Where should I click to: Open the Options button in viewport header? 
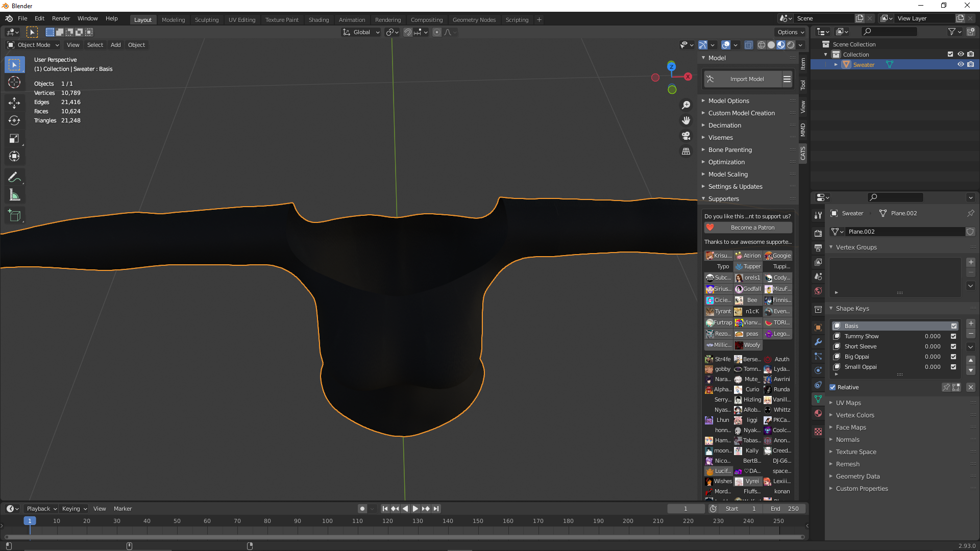[x=790, y=32]
